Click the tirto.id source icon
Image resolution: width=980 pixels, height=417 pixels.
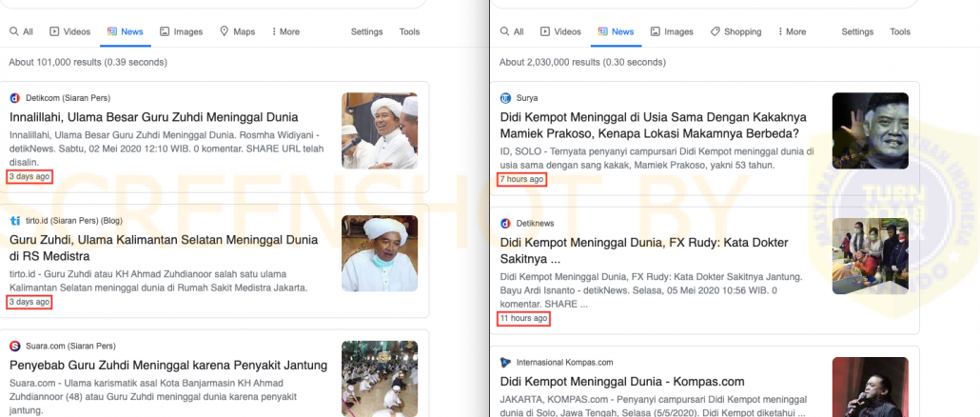[x=15, y=221]
